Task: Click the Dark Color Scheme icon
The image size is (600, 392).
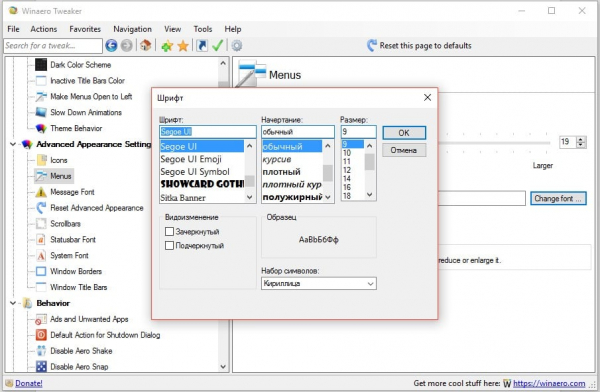Action: tap(41, 65)
